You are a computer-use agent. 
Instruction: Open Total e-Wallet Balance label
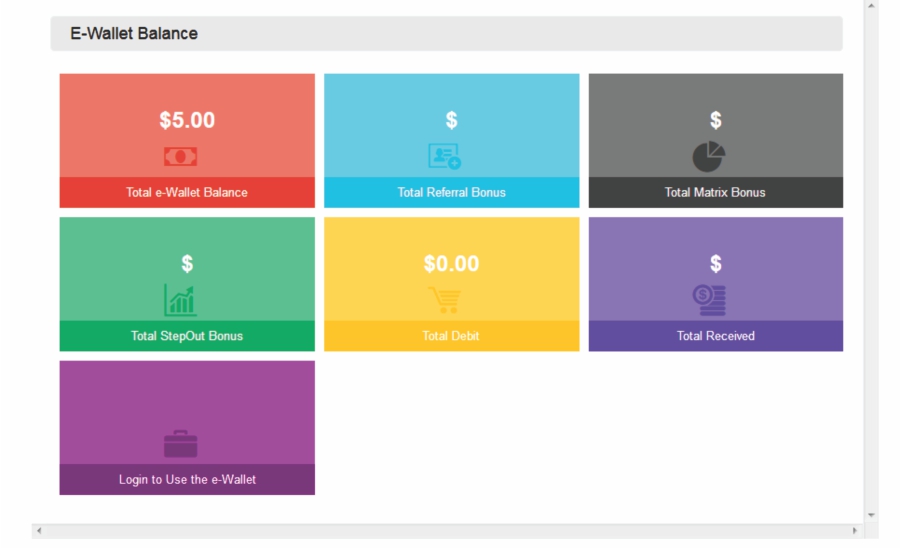[x=187, y=192]
